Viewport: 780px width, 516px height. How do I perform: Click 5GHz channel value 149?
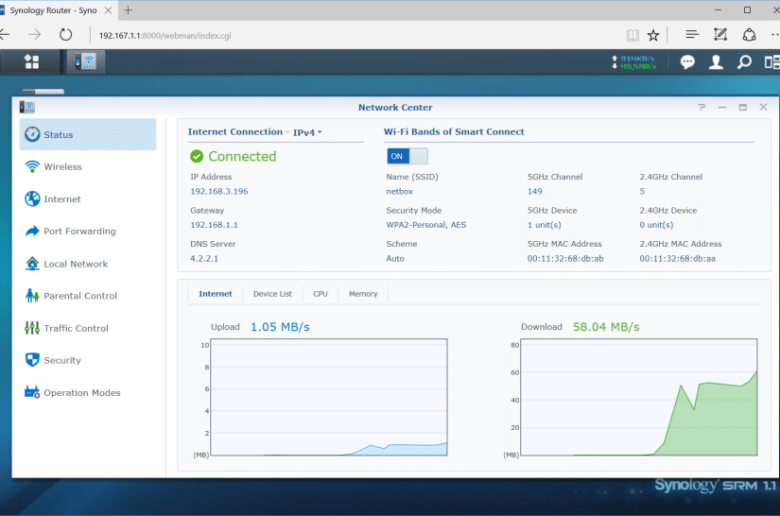click(x=535, y=191)
